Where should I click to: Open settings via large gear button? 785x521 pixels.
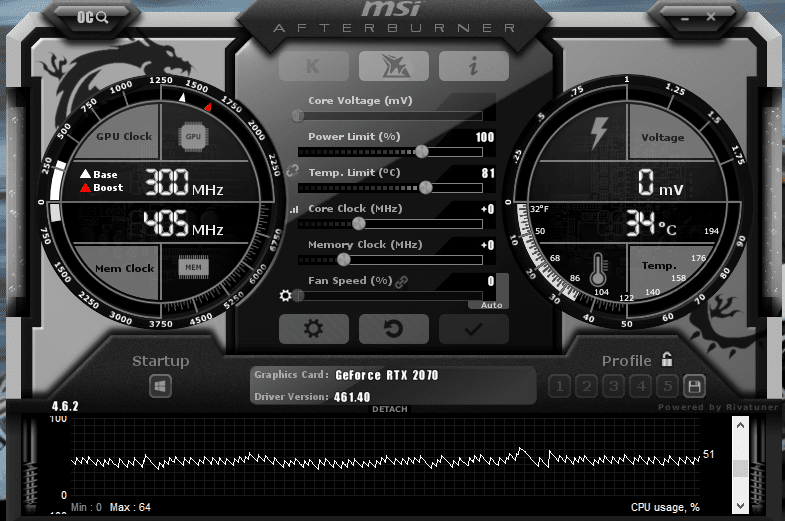[313, 329]
